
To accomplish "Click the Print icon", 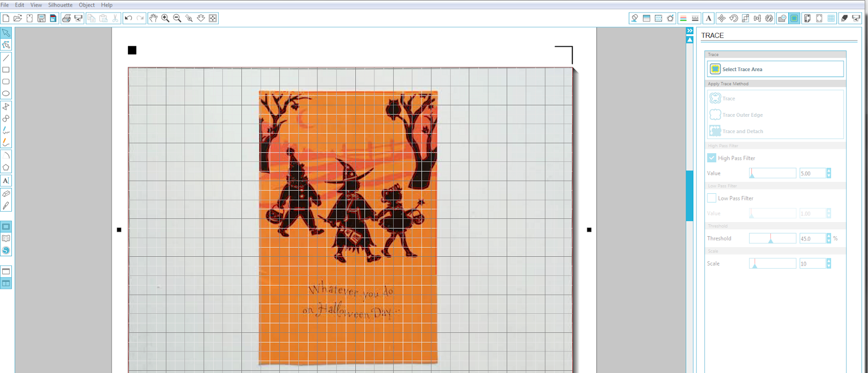I will pyautogui.click(x=66, y=18).
